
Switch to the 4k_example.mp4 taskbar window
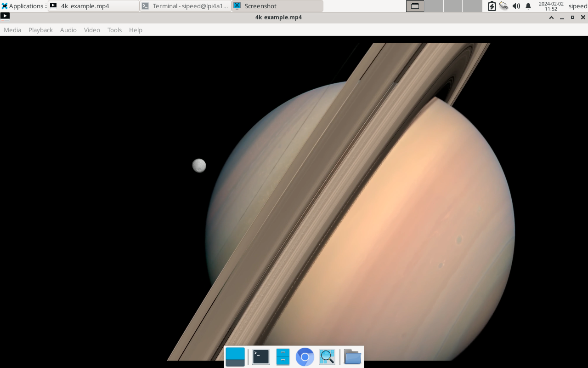click(94, 6)
